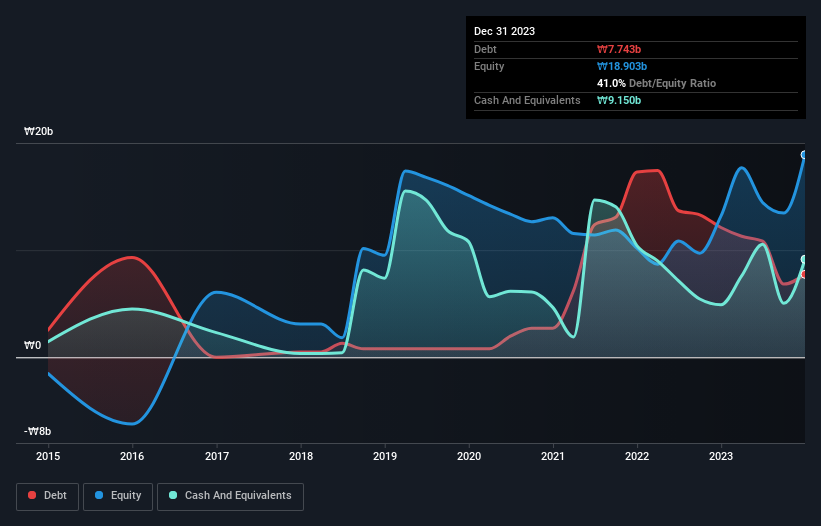This screenshot has height=526, width=821.
Task: Click the teal Cash And Equivalents legend dot
Action: coord(173,495)
